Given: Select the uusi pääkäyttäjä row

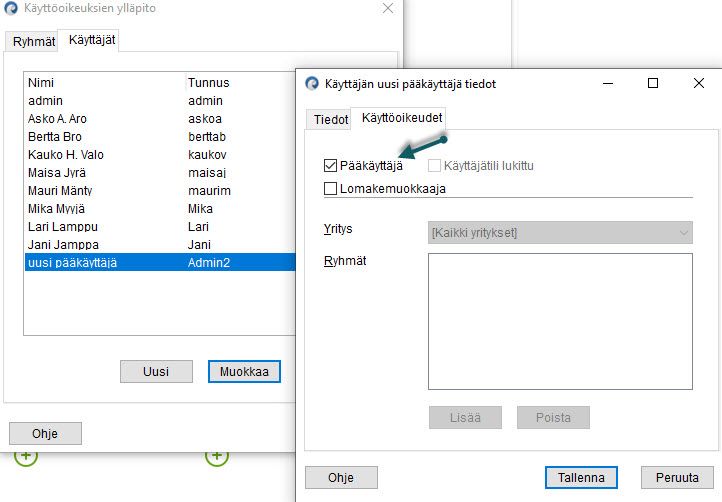Looking at the screenshot, I should (x=160, y=262).
